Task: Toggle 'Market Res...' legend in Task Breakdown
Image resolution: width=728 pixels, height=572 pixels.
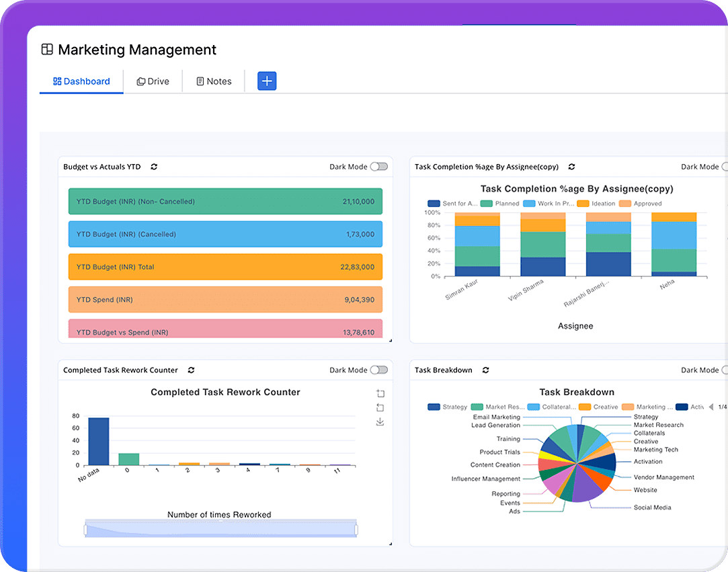Action: point(497,407)
